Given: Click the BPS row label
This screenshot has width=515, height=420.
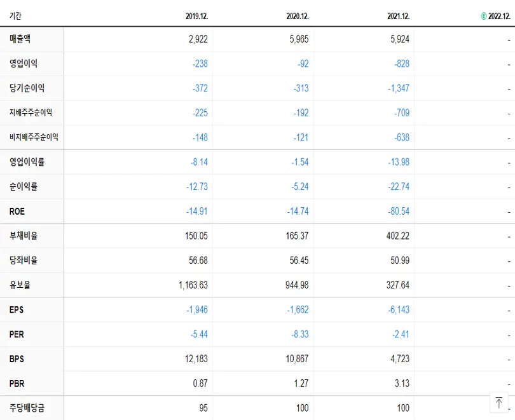Looking at the screenshot, I should (17, 359).
